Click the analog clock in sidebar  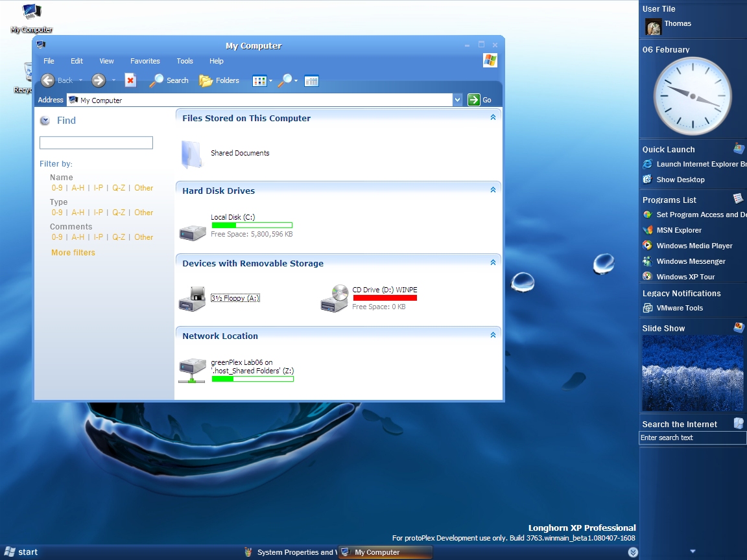(693, 96)
